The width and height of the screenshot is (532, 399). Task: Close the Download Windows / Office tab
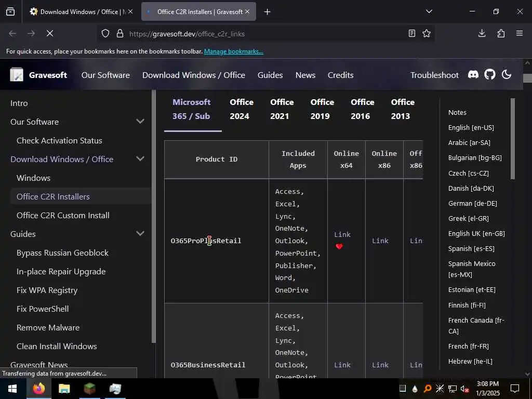coord(130,11)
